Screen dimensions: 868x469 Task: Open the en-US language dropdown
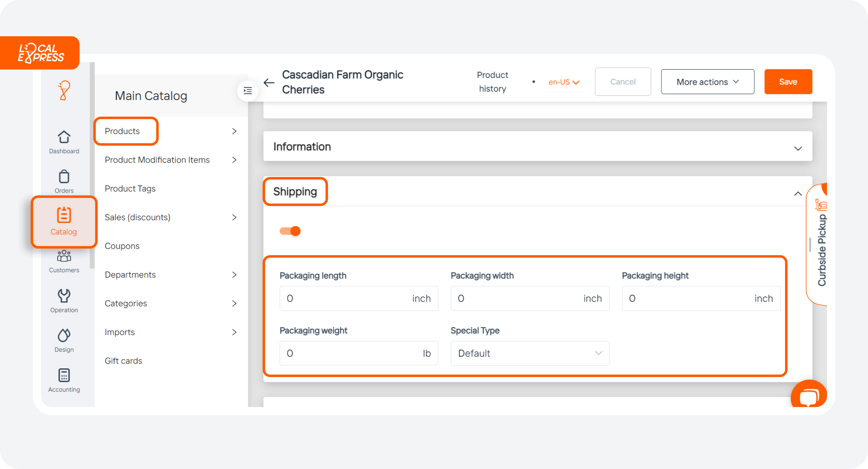click(563, 82)
